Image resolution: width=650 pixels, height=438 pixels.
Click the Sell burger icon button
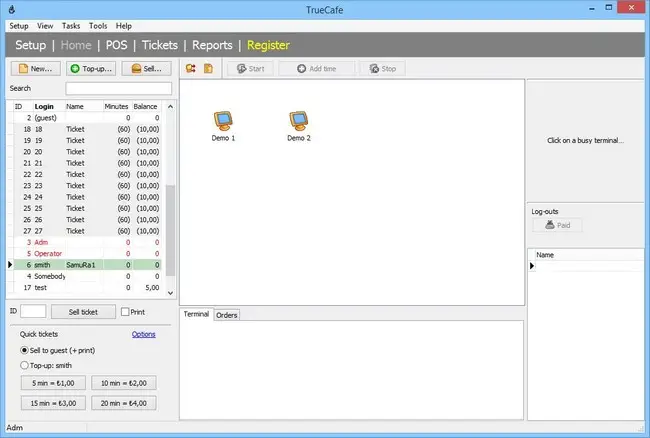[x=146, y=69]
